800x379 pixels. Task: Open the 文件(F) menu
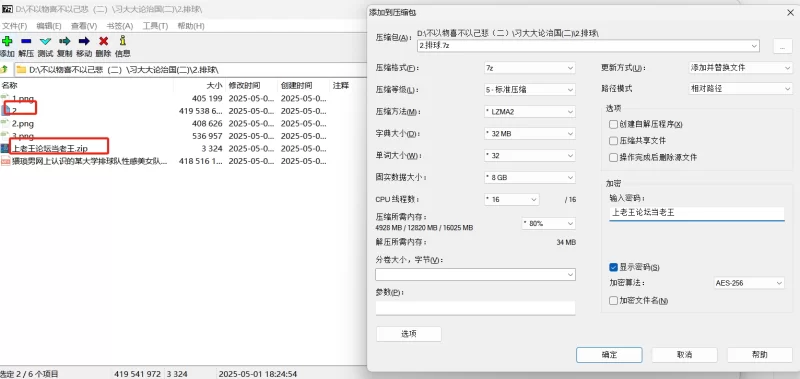[14, 26]
